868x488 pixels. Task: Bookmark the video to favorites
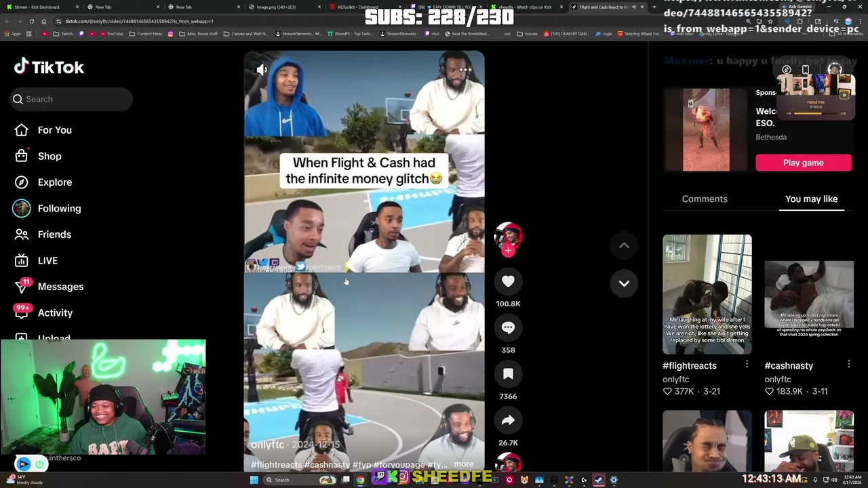coord(508,374)
